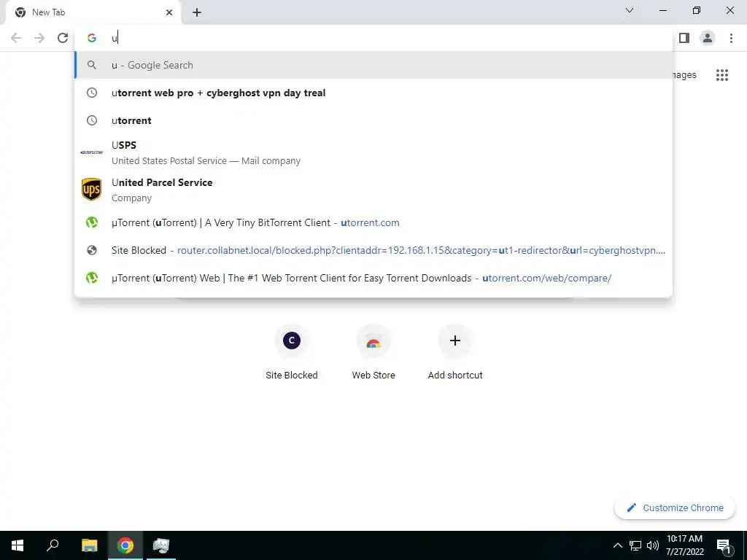Select the New Tab tab
747x560 pixels.
93,12
